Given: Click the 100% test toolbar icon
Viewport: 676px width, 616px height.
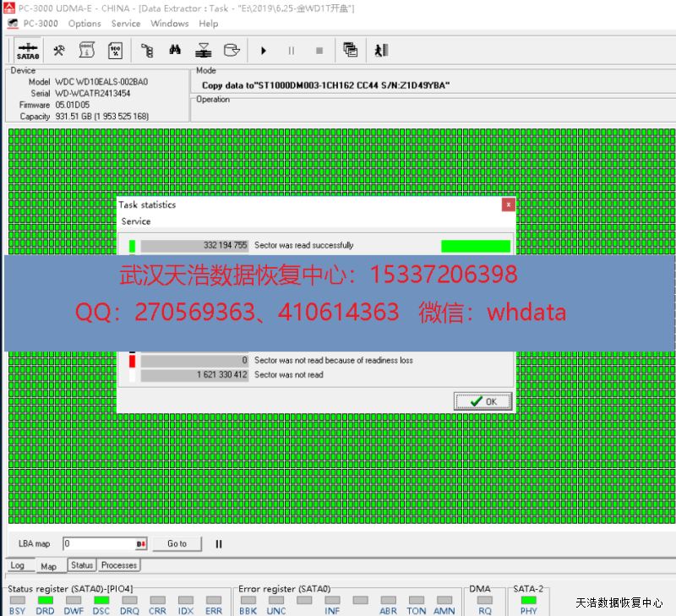Looking at the screenshot, I should (116, 51).
